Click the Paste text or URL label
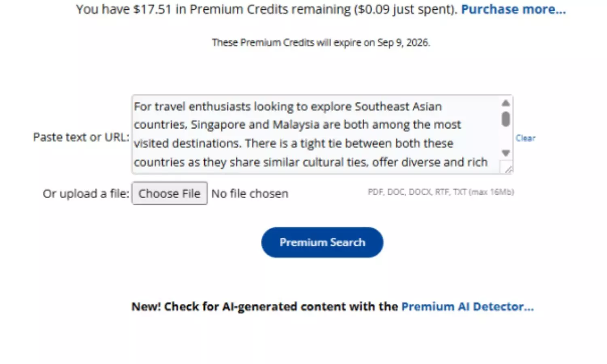Image resolution: width=607 pixels, height=364 pixels. click(80, 137)
